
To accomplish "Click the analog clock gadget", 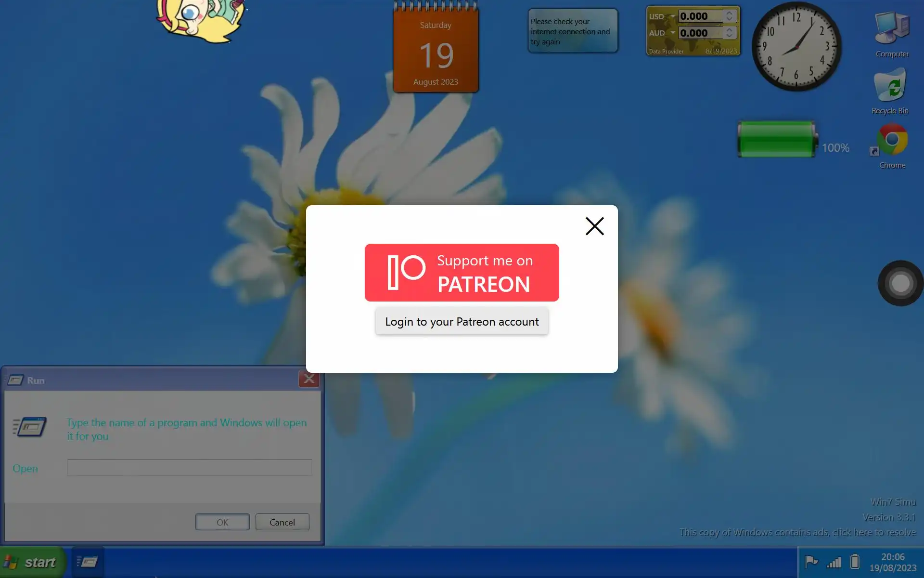I will [x=796, y=47].
